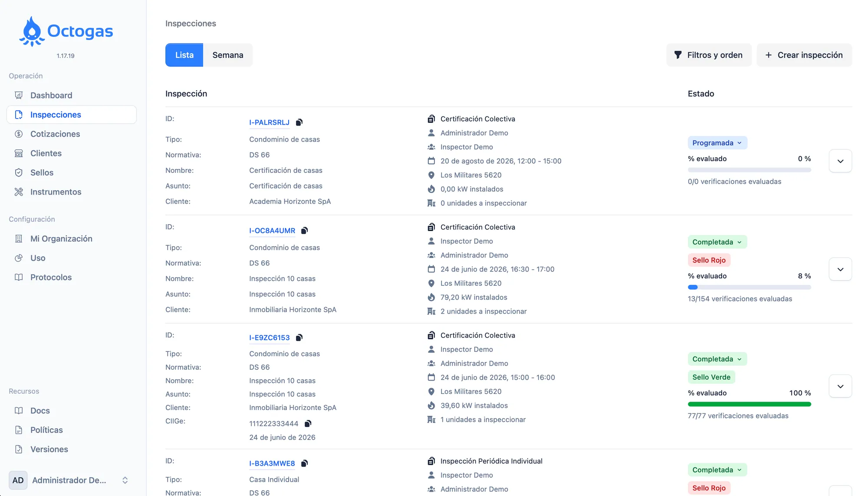Viewport: 868px width, 496px height.
Task: Expand the I-PALRSRLJ inspection row
Action: 840,161
